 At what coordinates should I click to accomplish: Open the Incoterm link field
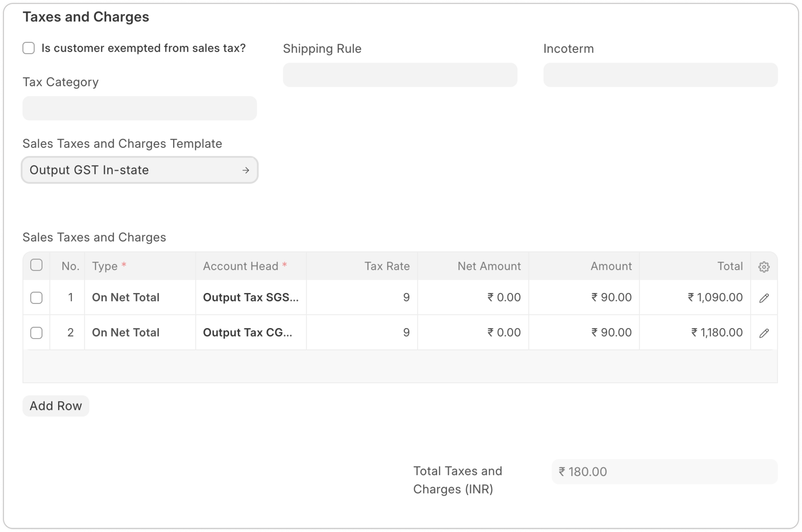[x=660, y=75]
